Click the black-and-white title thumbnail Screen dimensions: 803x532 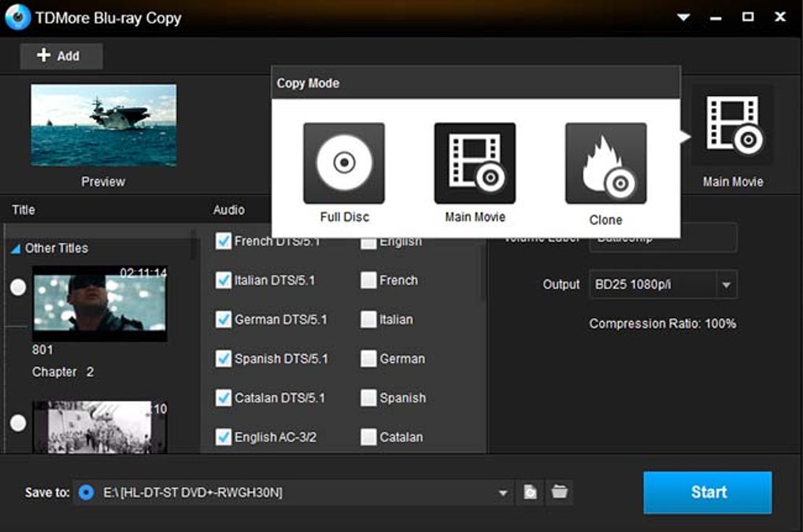pyautogui.click(x=100, y=427)
